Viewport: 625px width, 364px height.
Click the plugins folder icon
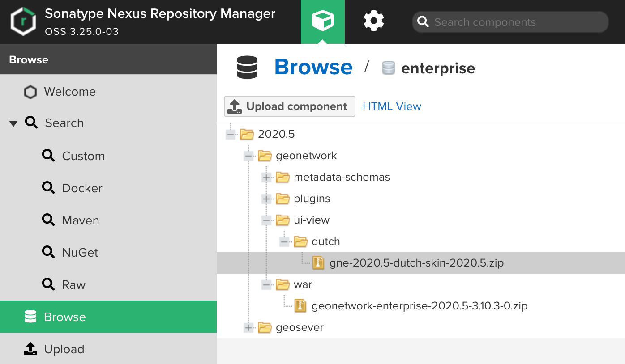tap(283, 199)
